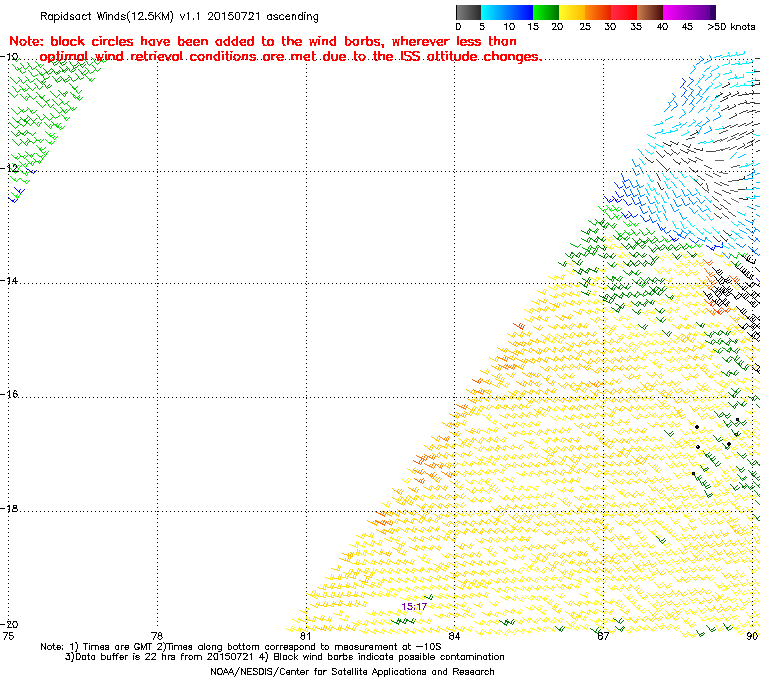This screenshot has height=688, width=760.
Task: Click red note line "Note: black circles have been added"
Action: tap(263, 41)
